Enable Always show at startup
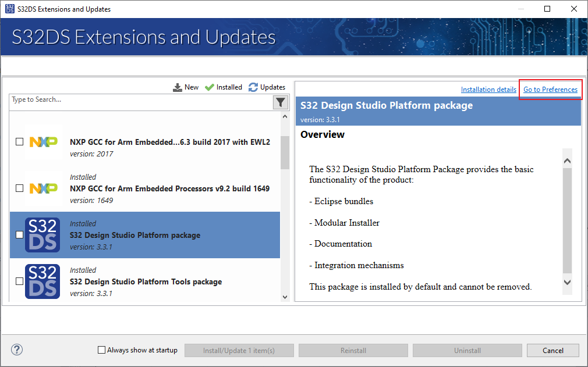The image size is (588, 367). 100,350
